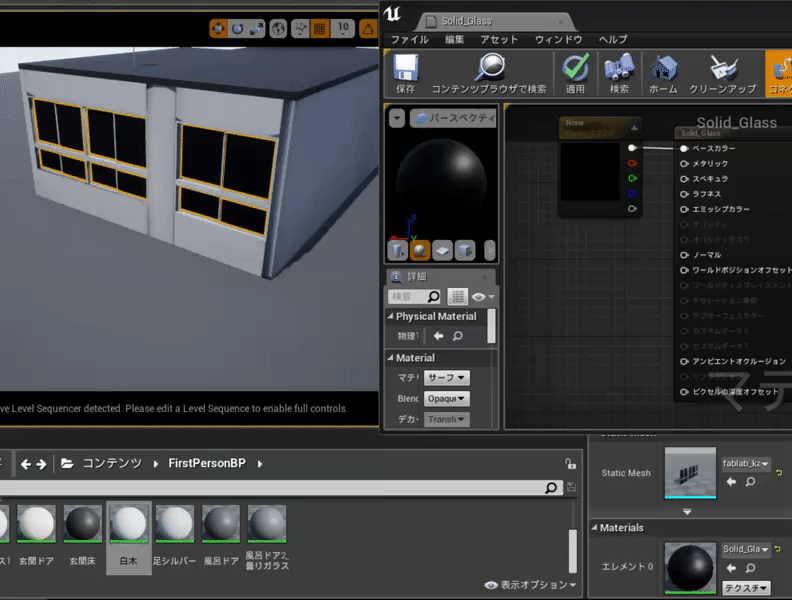Open the Opaque blend mode dropdown
The height and width of the screenshot is (600, 792).
446,399
